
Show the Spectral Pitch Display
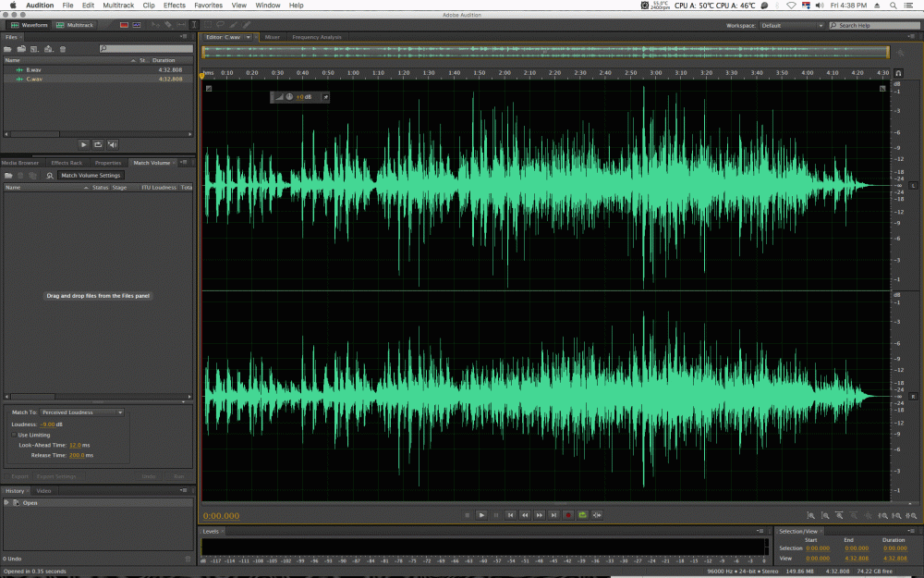137,25
